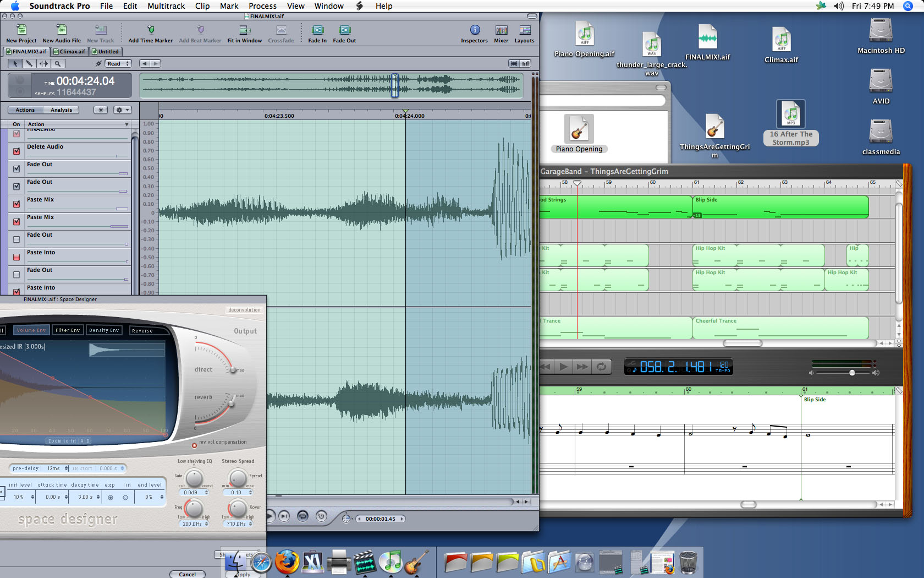The image size is (924, 578).
Task: Open iTunes from the Dock
Action: coord(391,562)
